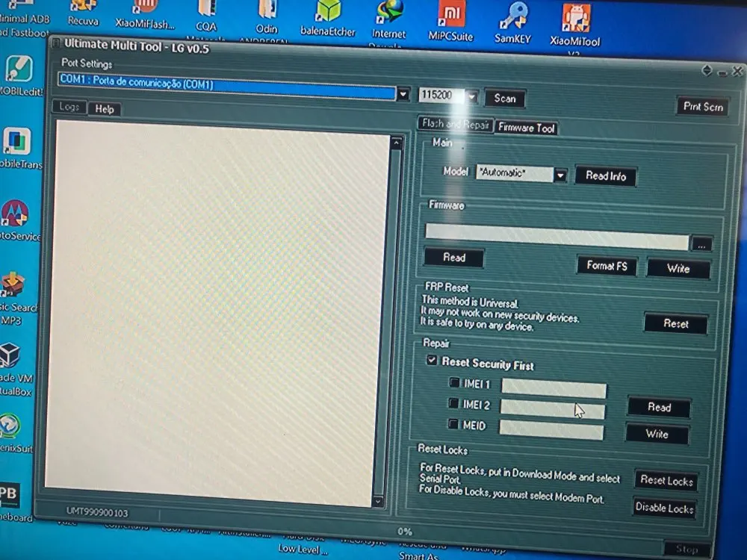This screenshot has height=560, width=747.
Task: Click the 0% progress bar
Action: 405,532
